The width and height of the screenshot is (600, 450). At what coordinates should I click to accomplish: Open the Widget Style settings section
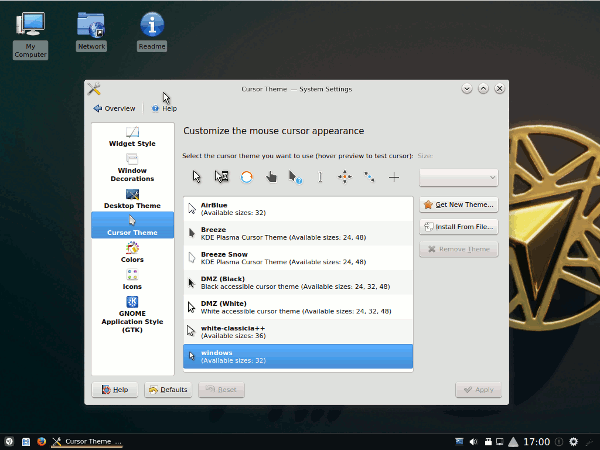[132, 136]
